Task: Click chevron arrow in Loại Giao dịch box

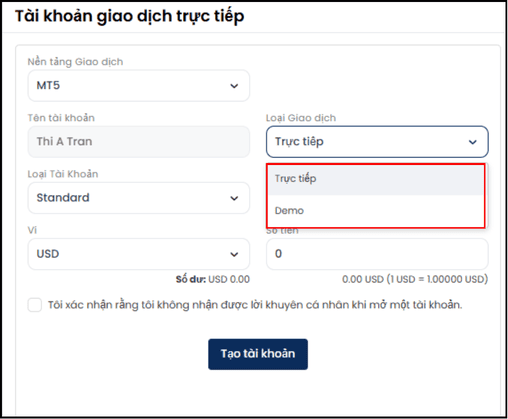Action: (x=473, y=142)
